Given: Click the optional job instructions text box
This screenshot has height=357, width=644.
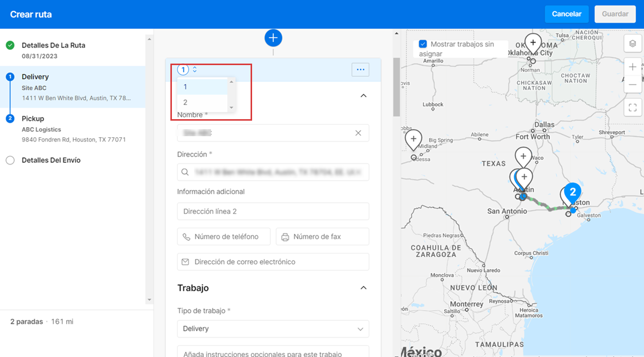Looking at the screenshot, I should [x=273, y=351].
